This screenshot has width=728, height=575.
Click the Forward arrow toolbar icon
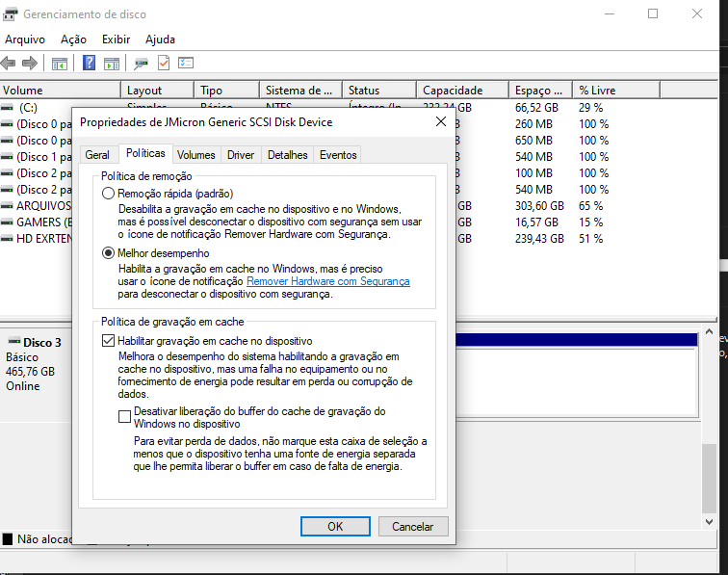coord(30,63)
